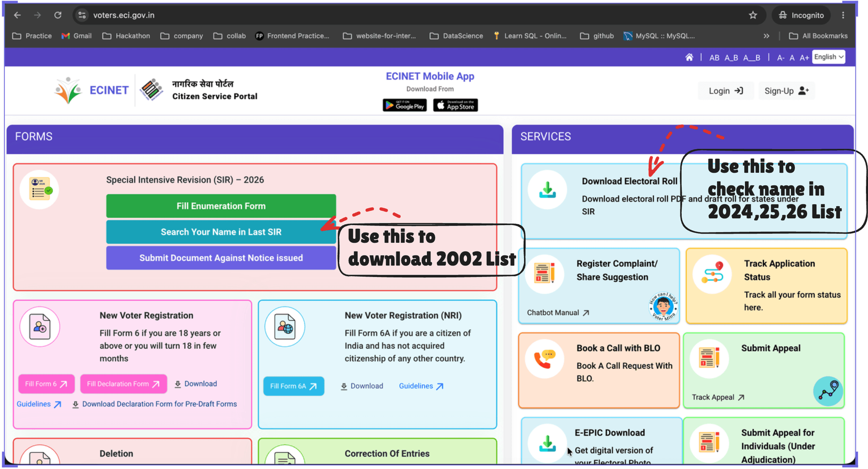Click the Fill Form 6 button

46,384
